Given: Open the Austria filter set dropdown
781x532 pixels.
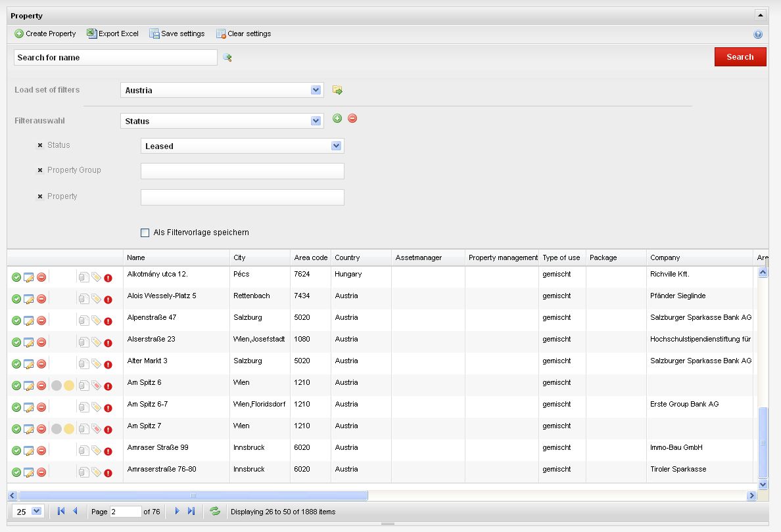Looking at the screenshot, I should click(x=316, y=90).
